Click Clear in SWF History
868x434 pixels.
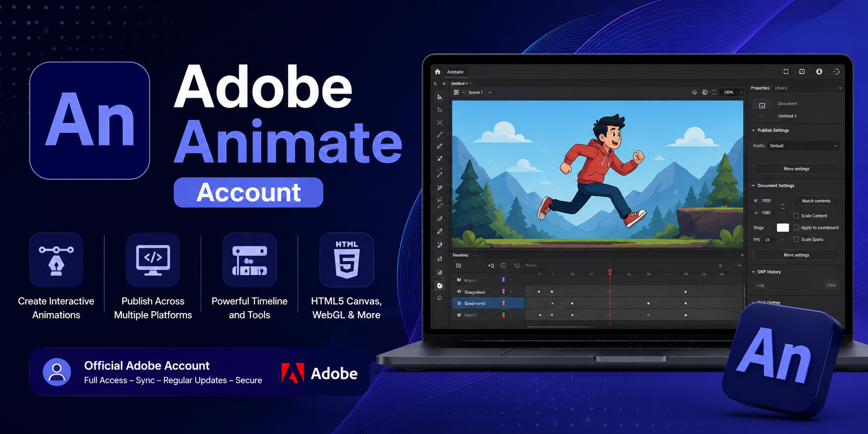click(x=831, y=285)
